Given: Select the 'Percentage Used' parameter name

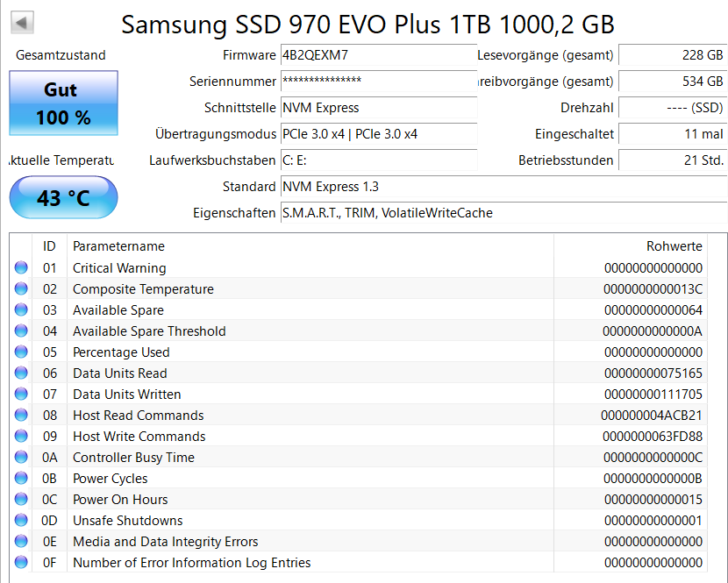Looking at the screenshot, I should (x=121, y=352).
